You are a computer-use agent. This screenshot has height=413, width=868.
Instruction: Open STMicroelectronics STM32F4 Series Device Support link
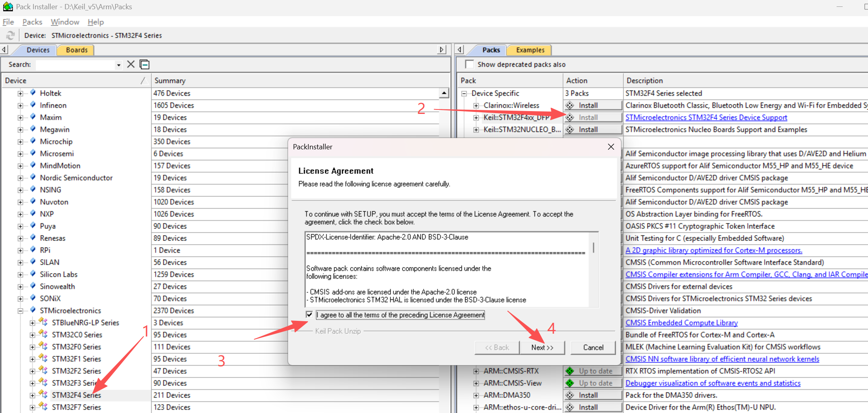coord(706,118)
